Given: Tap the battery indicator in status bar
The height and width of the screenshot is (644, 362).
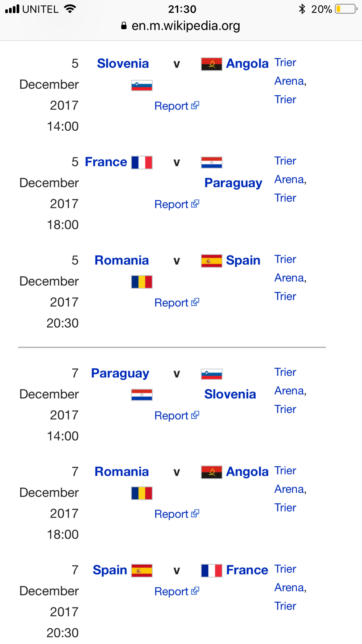Looking at the screenshot, I should tap(346, 9).
